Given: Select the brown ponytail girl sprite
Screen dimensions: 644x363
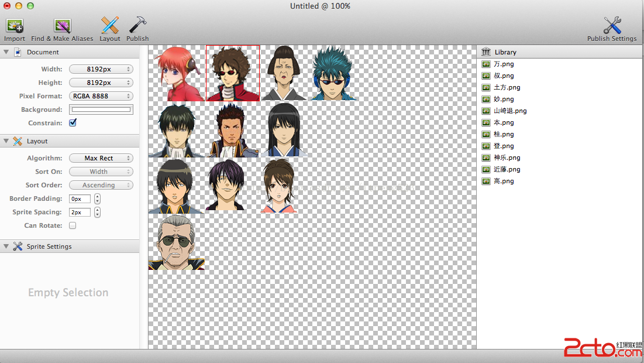Looking at the screenshot, I should coord(279,186).
